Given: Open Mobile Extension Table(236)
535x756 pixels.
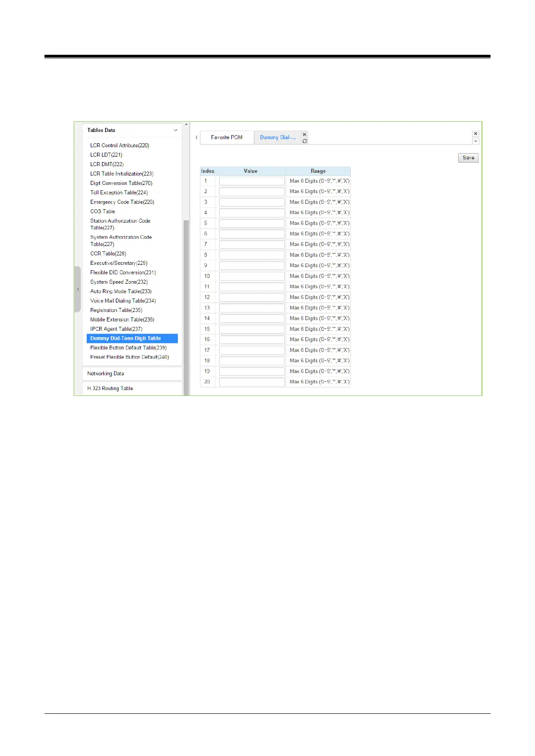Looking at the screenshot, I should pyautogui.click(x=122, y=320).
